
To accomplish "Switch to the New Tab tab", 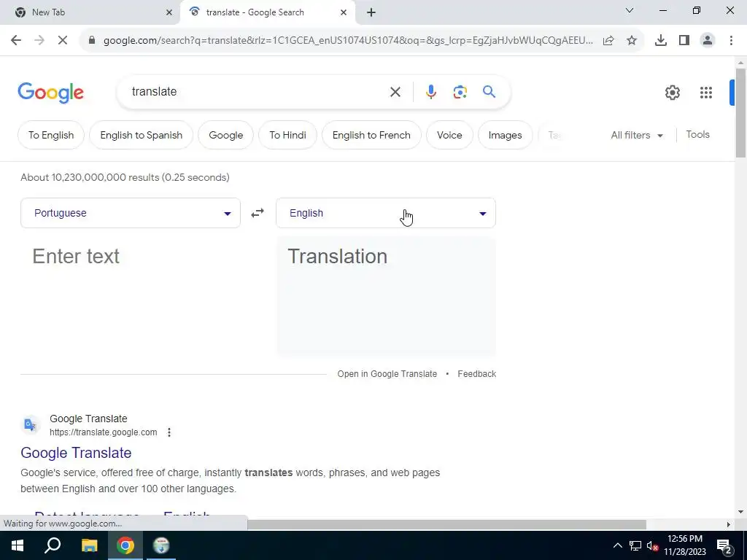I will 90,13.
